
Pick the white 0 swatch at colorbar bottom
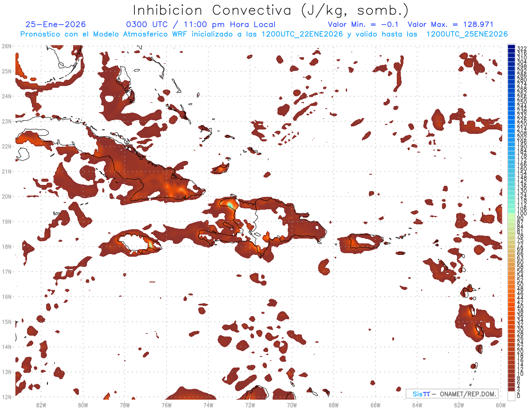click(512, 395)
